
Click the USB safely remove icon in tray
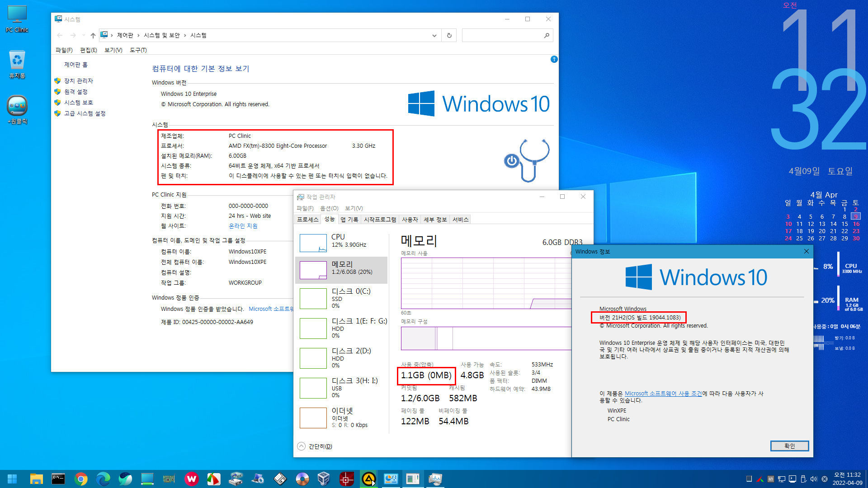pyautogui.click(x=803, y=479)
